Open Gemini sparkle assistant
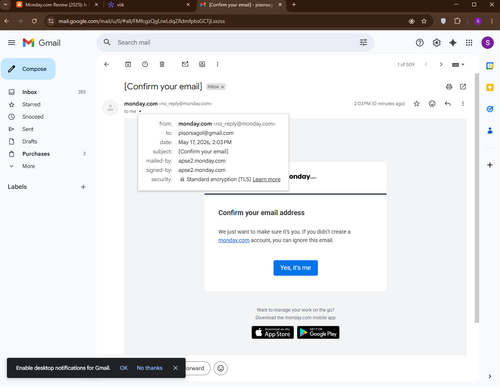The height and width of the screenshot is (387, 500). [x=453, y=43]
